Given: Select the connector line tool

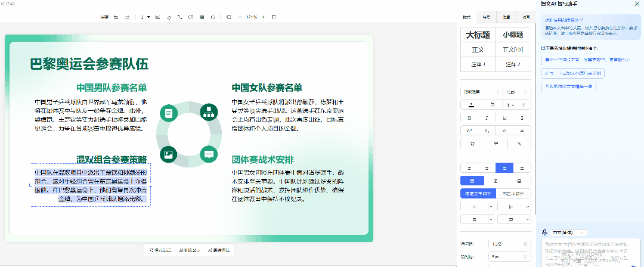Looking at the screenshot, I should 179,17.
